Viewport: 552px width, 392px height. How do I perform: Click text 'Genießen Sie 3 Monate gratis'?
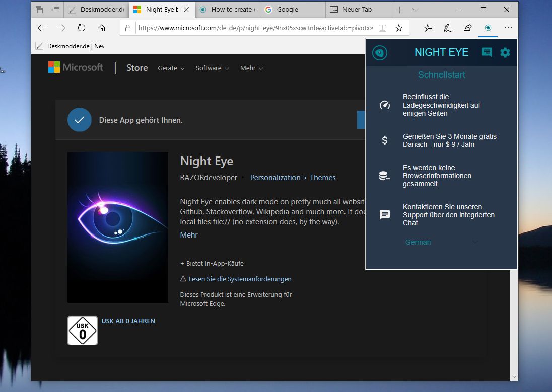450,136
